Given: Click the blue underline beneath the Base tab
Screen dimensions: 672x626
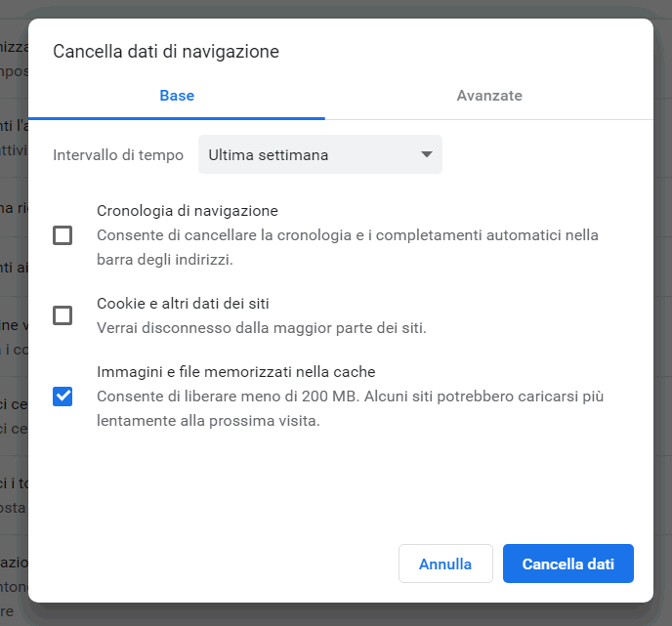Looking at the screenshot, I should click(177, 117).
